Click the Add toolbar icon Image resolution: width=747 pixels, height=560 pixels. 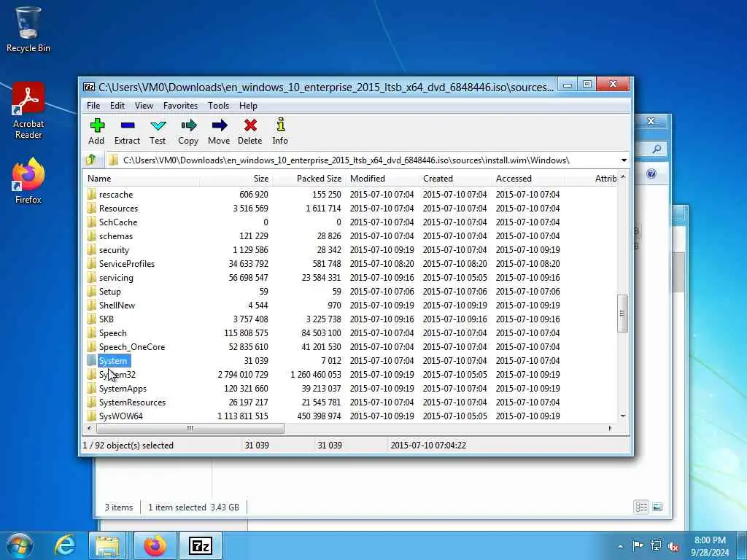pos(97,125)
